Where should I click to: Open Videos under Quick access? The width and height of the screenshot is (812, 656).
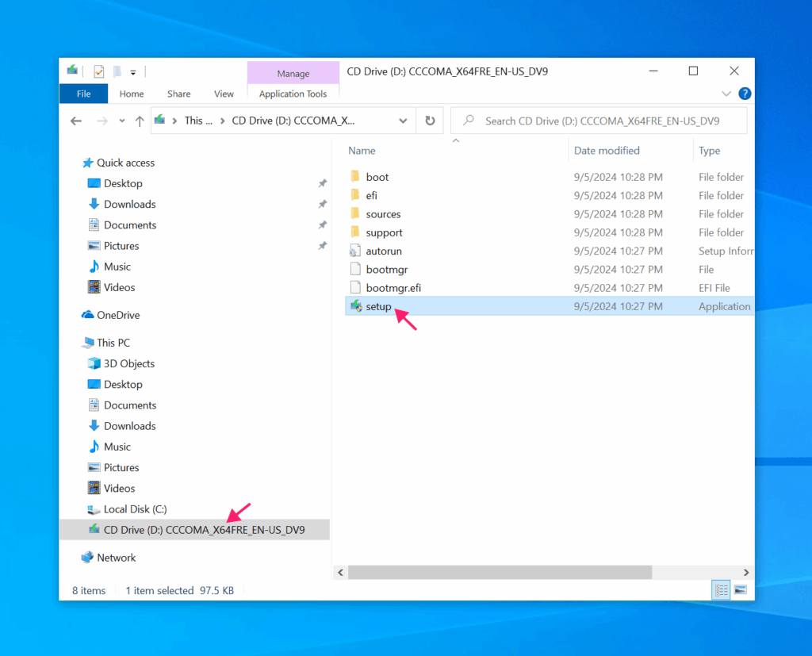[119, 287]
